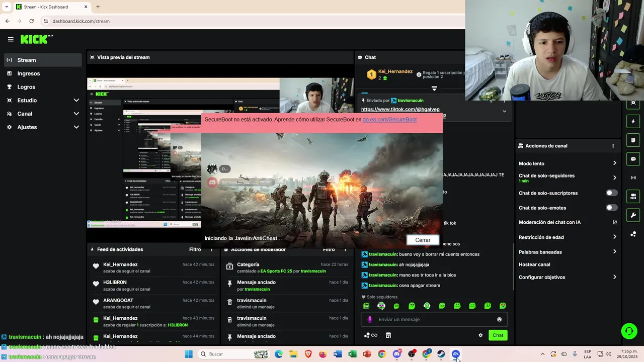644x362 pixels.
Task: Open the wrench tools icon in right rail
Action: click(x=633, y=215)
